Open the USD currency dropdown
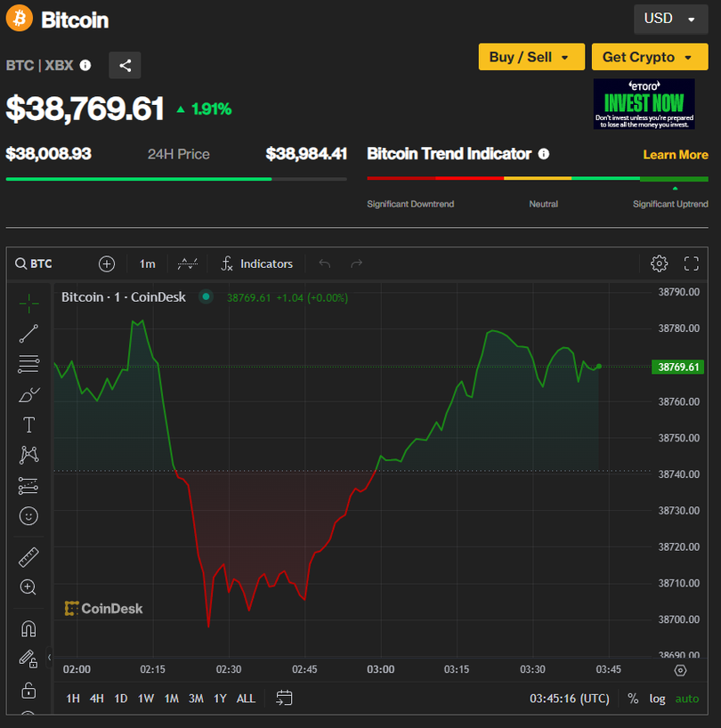The height and width of the screenshot is (728, 721). tap(670, 19)
